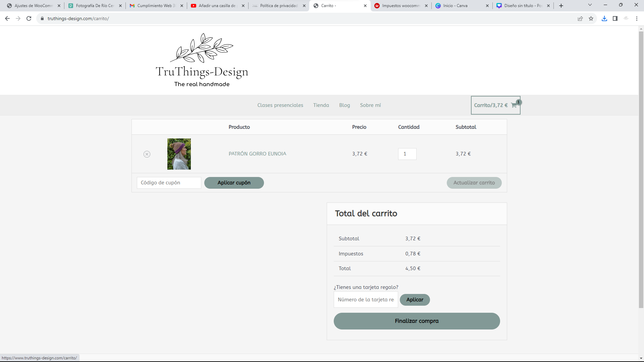Close the YouTube Añadir una casilla tab
Screen dimensions: 644x362
point(243,6)
